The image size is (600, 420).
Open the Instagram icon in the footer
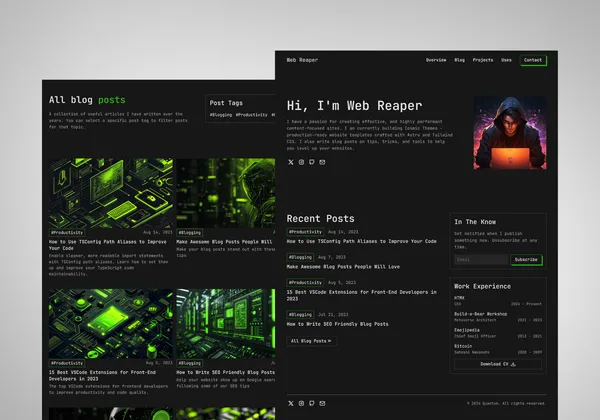(301, 403)
